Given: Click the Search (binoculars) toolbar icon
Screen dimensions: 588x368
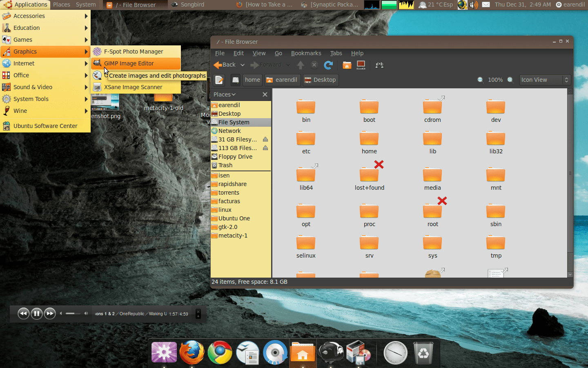Looking at the screenshot, I should pyautogui.click(x=379, y=65).
